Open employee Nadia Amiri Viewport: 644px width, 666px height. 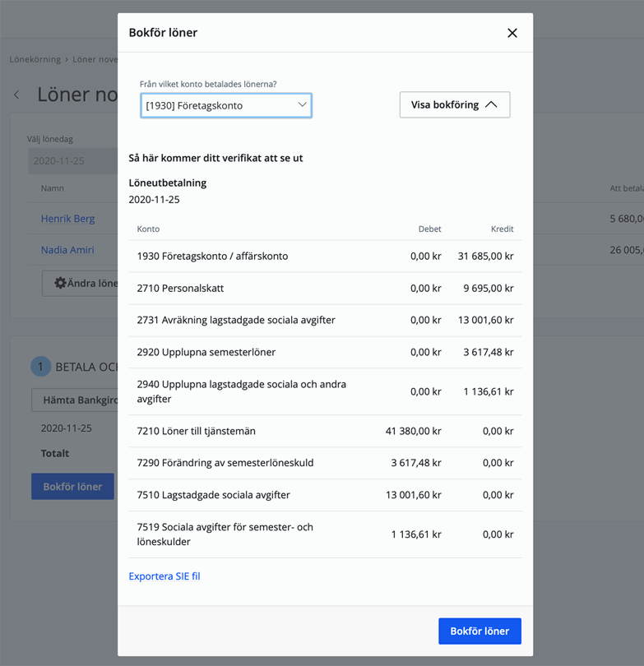[67, 250]
